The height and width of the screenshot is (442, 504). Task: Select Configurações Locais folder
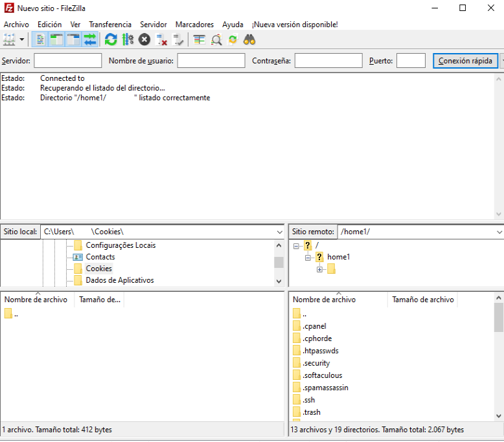[120, 245]
